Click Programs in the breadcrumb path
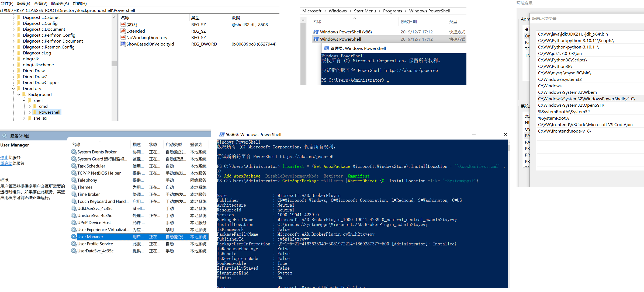Screen dimensions: 644x292 click(392, 11)
